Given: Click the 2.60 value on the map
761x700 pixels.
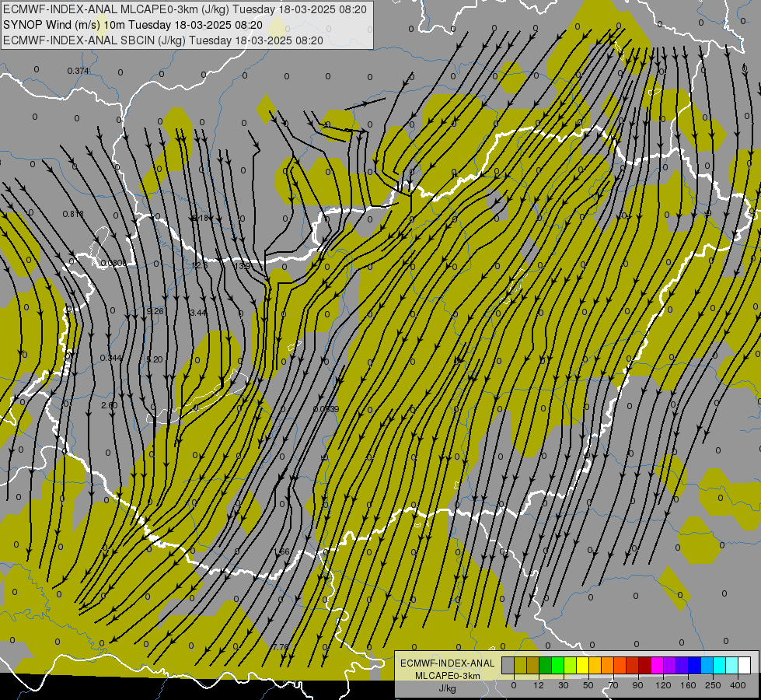Looking at the screenshot, I should pos(110,405).
